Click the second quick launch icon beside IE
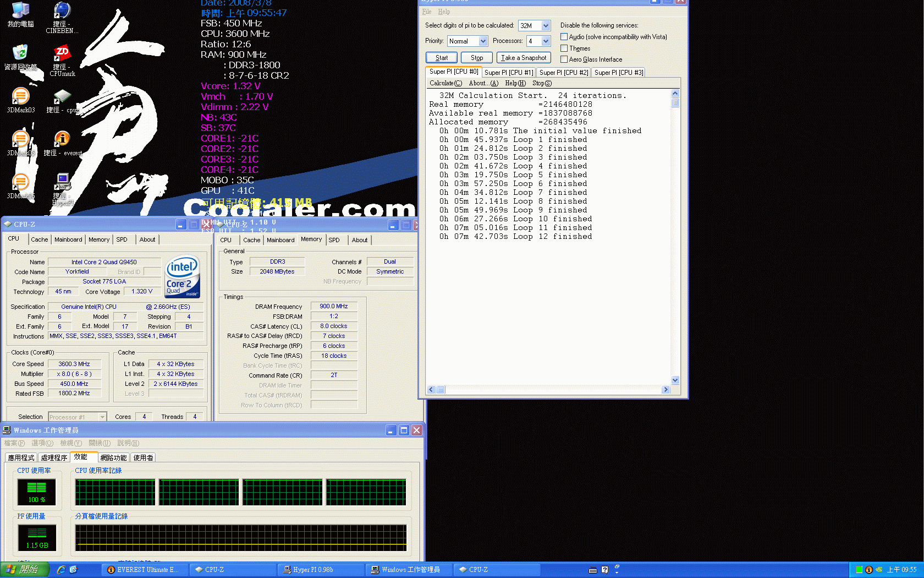The image size is (924, 578). pos(73,570)
